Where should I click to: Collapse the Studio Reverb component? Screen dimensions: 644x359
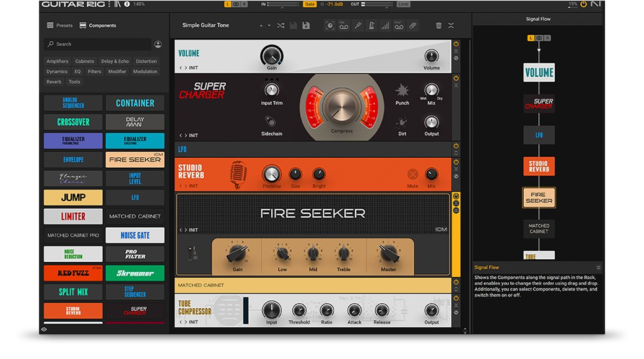456,169
